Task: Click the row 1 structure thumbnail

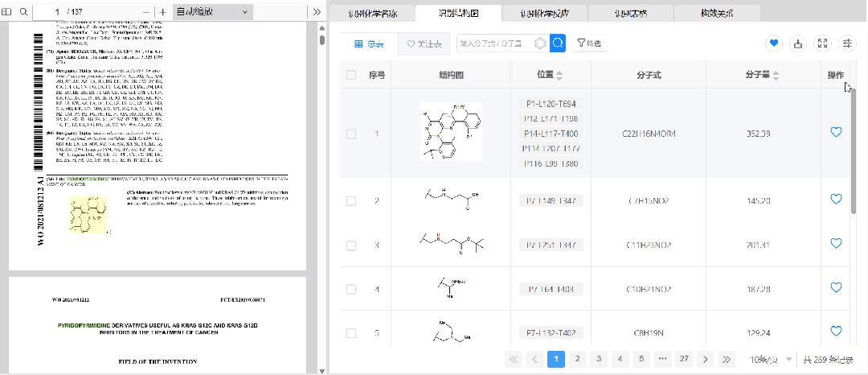Action: click(x=451, y=132)
